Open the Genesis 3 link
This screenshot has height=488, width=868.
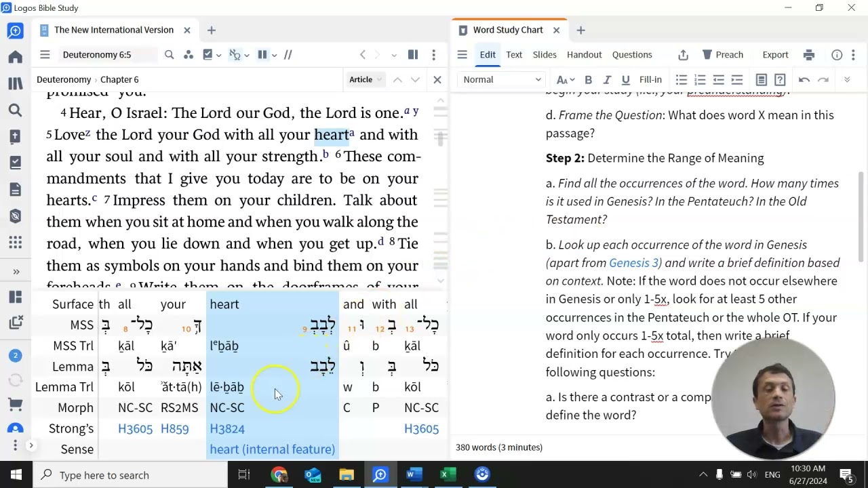pyautogui.click(x=634, y=263)
